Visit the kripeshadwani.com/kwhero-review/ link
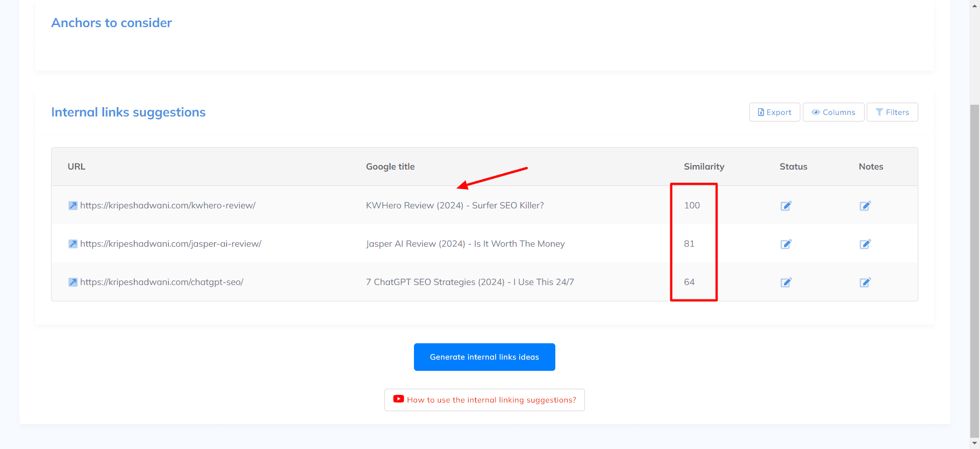The image size is (980, 449). [x=168, y=205]
